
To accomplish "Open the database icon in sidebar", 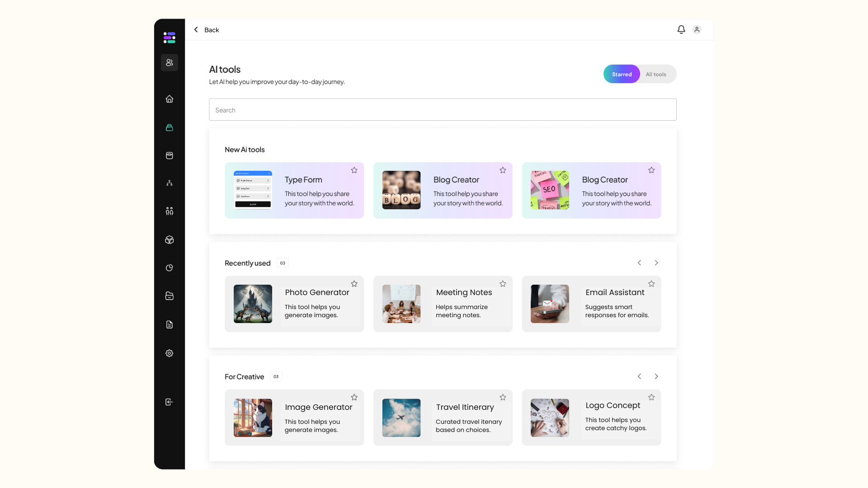I will [170, 155].
